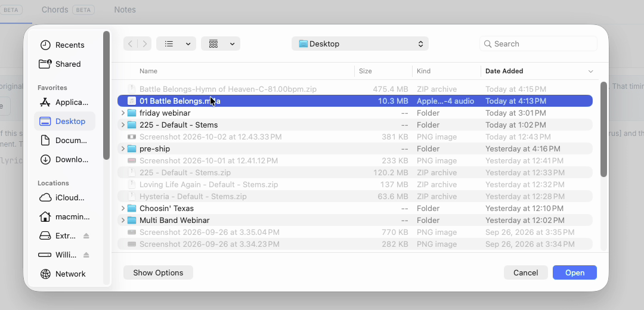Click the pre-ship folder icon
Screen dimensions: 644x310
tap(132, 148)
